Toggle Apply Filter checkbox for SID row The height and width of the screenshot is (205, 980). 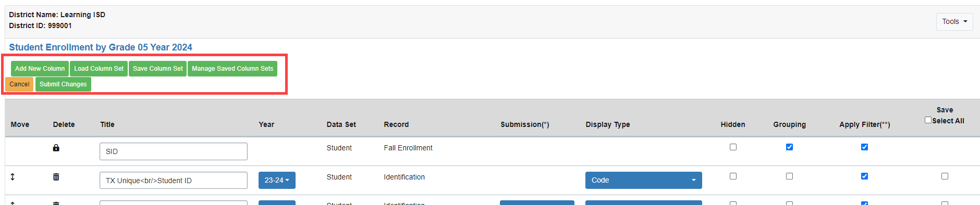coord(864,147)
